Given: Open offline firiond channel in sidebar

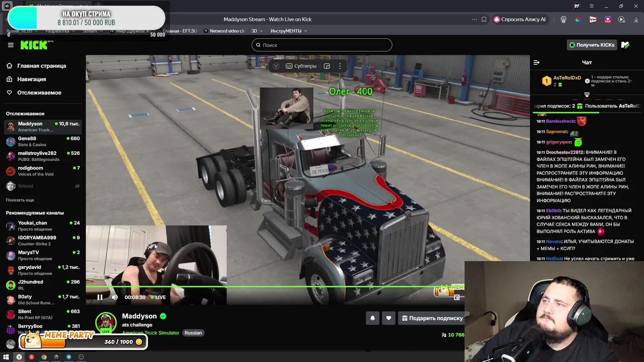Looking at the screenshot, I should [43, 186].
